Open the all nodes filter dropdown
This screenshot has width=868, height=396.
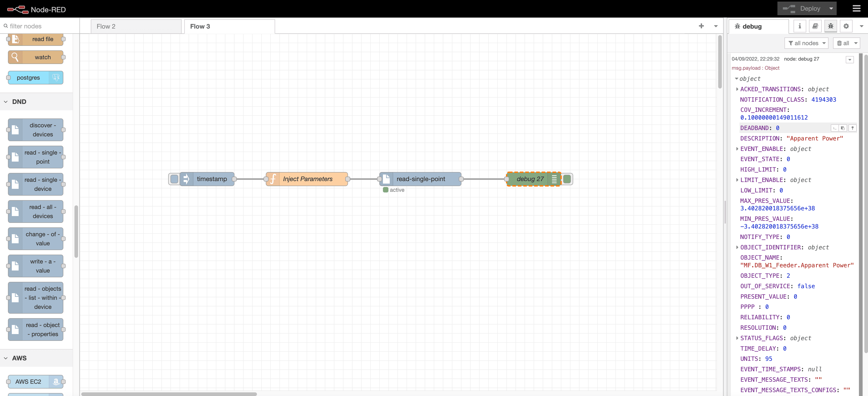[806, 43]
